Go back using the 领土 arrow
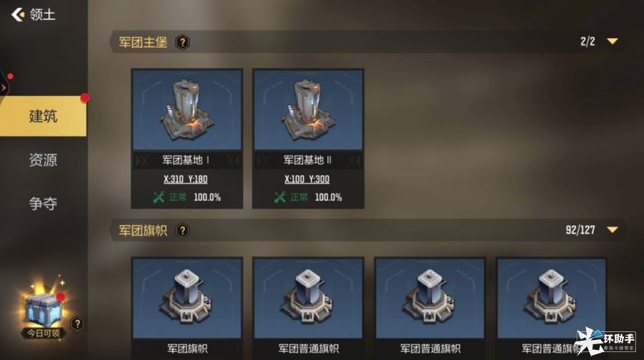 [x=17, y=15]
